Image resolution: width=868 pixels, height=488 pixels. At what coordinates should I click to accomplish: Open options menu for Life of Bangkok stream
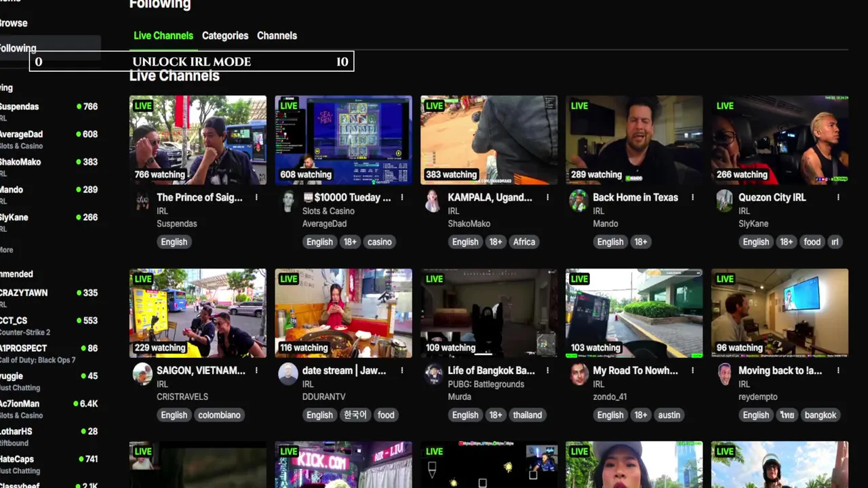(547, 371)
